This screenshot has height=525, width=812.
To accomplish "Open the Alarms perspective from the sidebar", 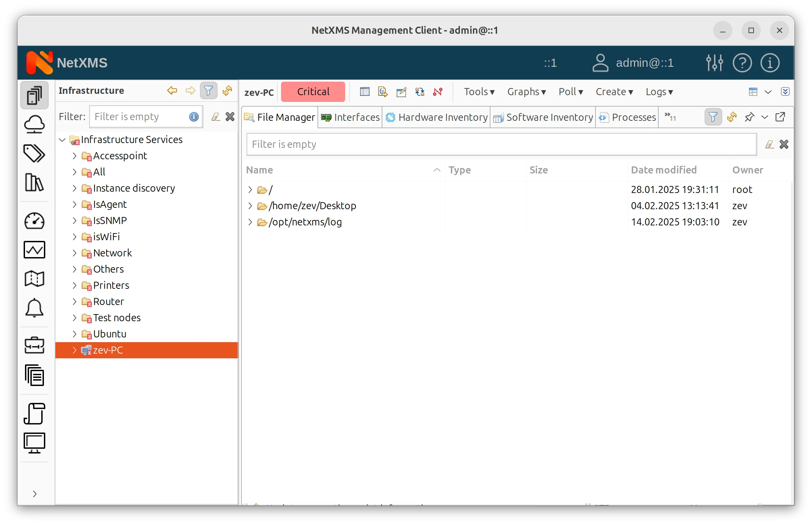I will [34, 308].
